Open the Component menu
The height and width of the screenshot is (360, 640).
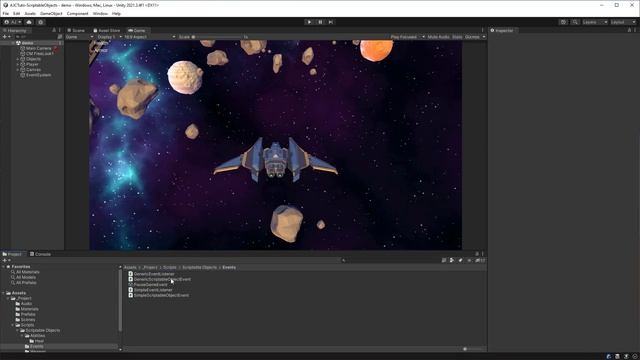[x=77, y=13]
